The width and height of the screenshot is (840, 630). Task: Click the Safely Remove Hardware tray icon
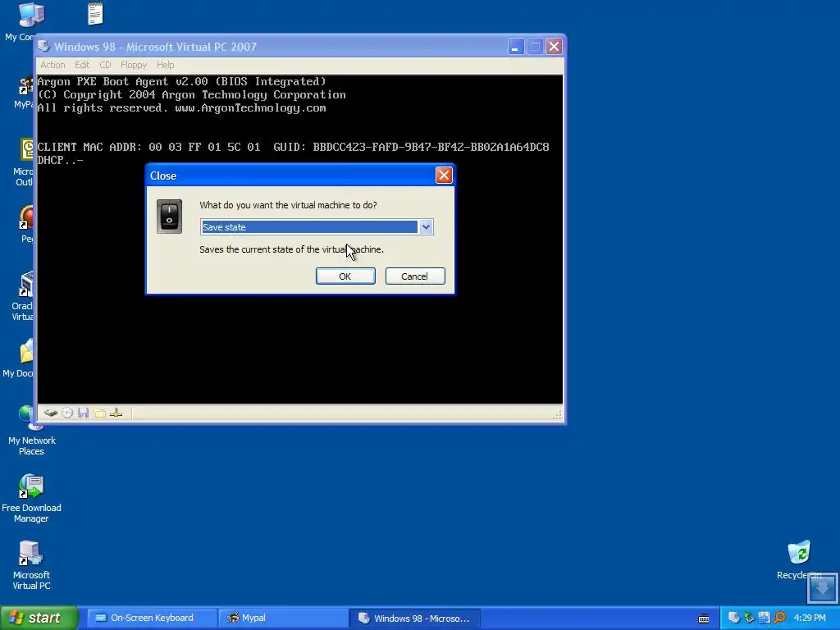(749, 618)
